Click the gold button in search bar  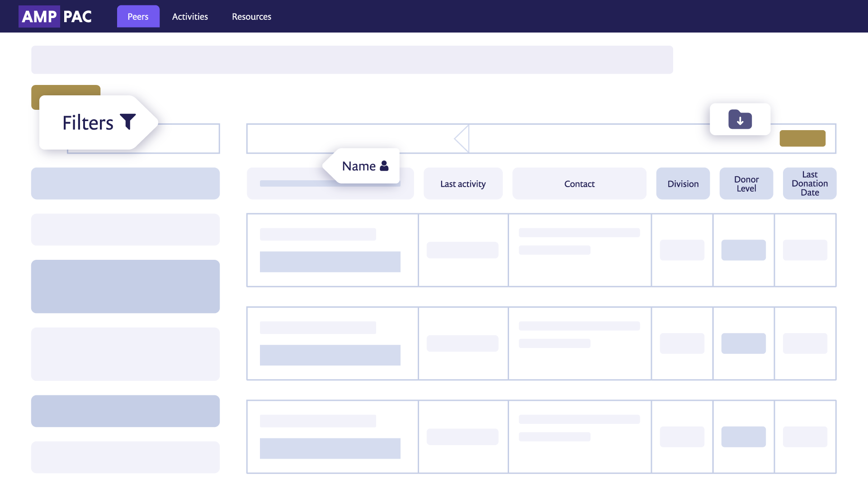point(802,138)
